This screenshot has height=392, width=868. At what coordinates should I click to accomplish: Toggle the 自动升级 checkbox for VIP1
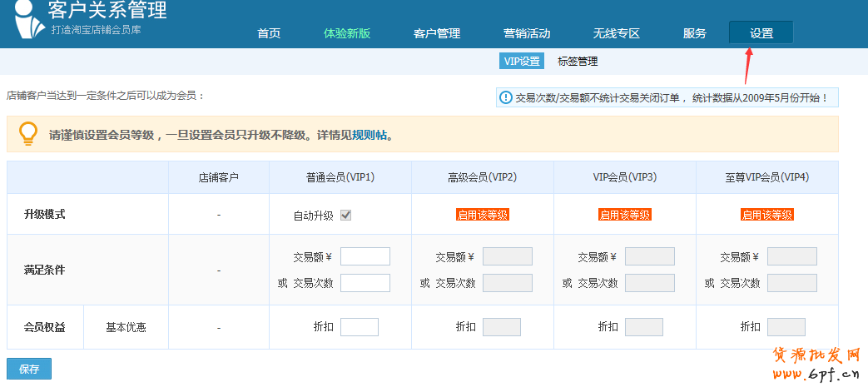(x=345, y=215)
